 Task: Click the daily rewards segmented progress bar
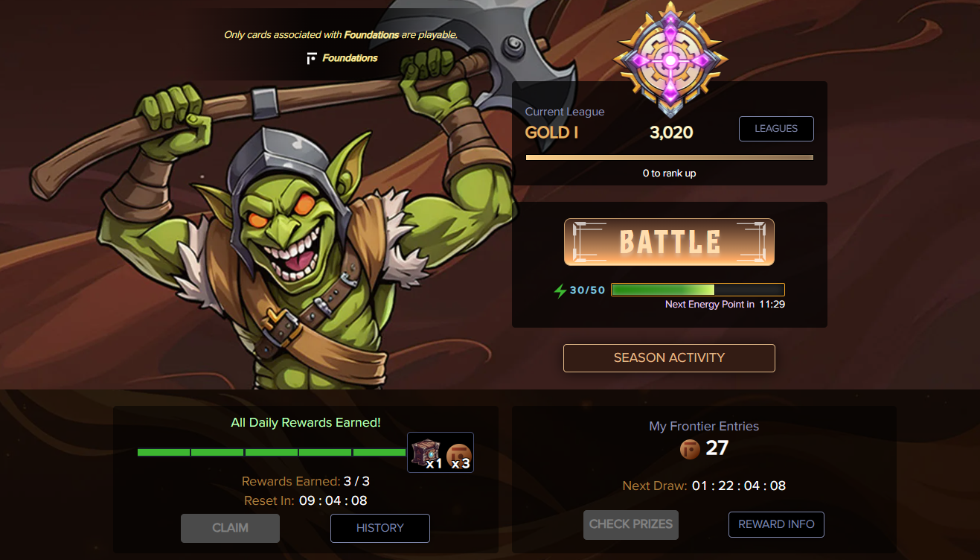(x=272, y=452)
